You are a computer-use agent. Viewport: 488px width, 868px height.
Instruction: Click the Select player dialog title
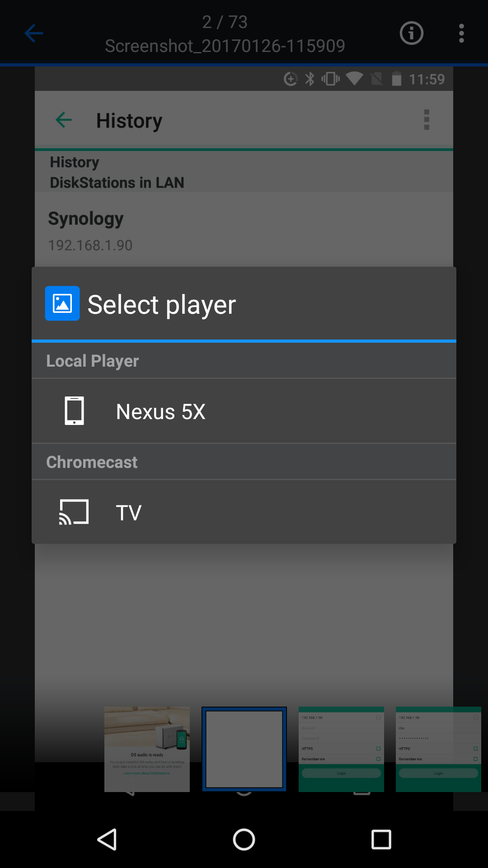pos(162,304)
